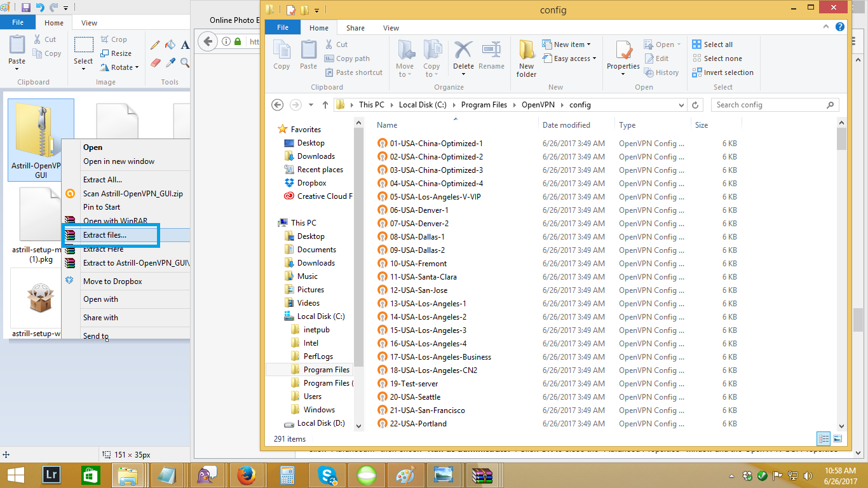Click Save icon in Paint title bar

(26, 8)
